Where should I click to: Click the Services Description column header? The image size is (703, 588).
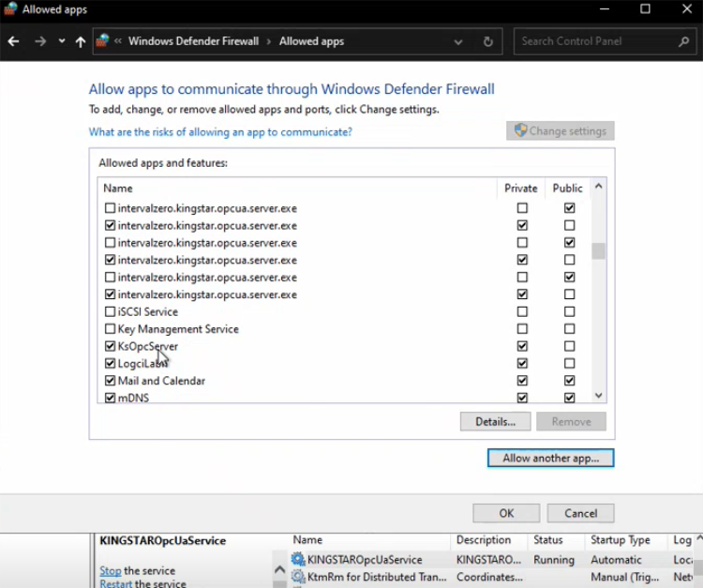[x=484, y=539]
